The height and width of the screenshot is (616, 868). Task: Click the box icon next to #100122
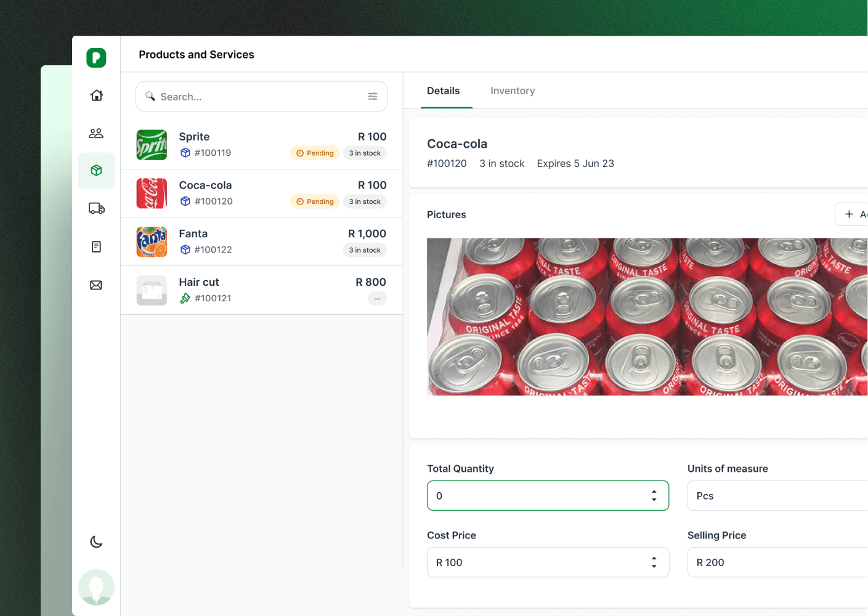pos(185,249)
